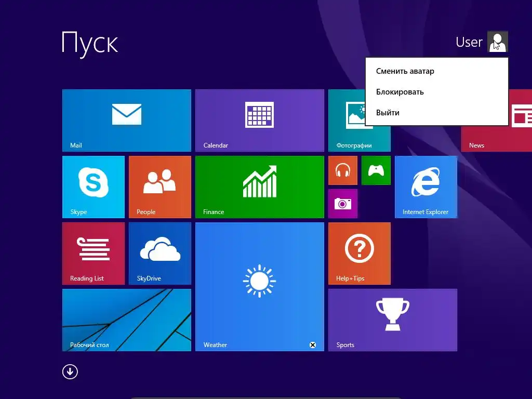Open the Reading List tile
The width and height of the screenshot is (532, 399).
94,254
